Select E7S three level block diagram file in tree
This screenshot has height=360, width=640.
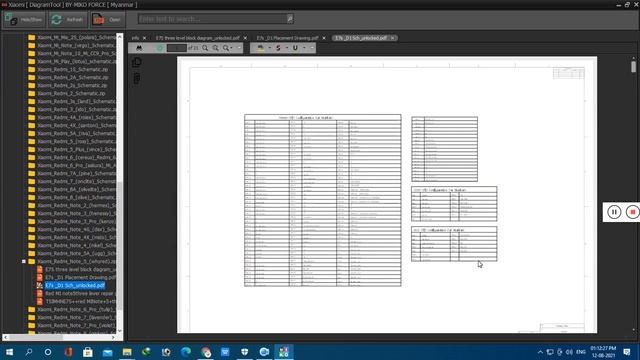(81, 269)
